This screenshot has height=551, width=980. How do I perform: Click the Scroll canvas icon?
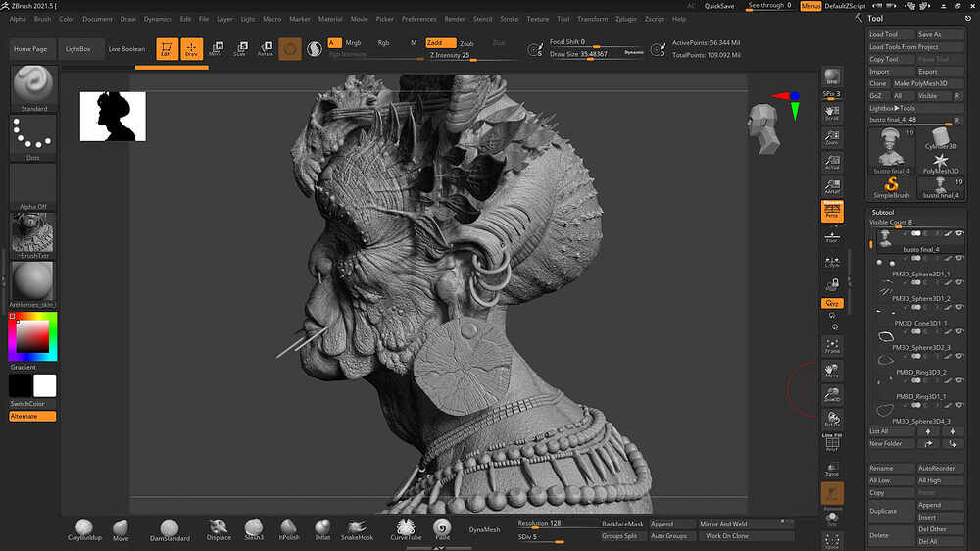coord(832,113)
